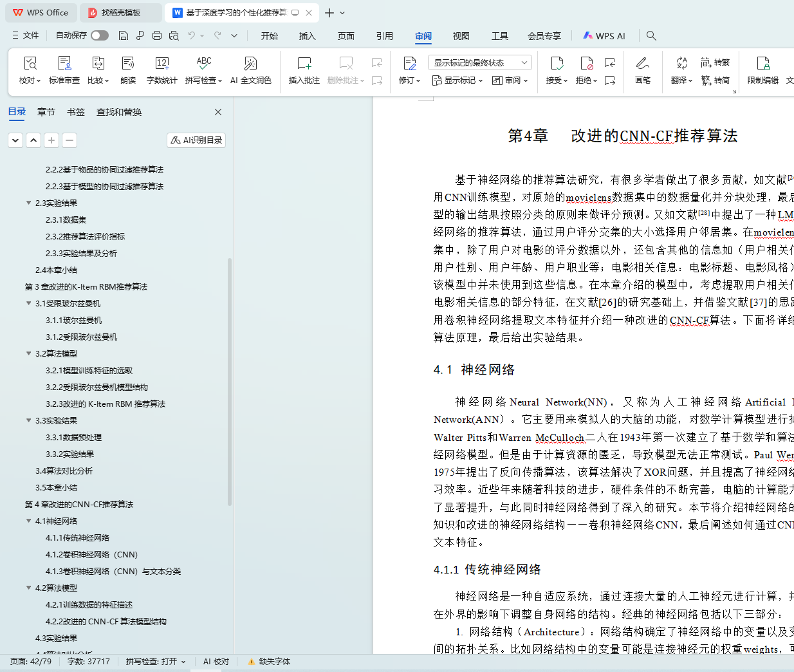Open 字数统计 word count tool
Viewport: 794px width, 672px height.
(162, 64)
